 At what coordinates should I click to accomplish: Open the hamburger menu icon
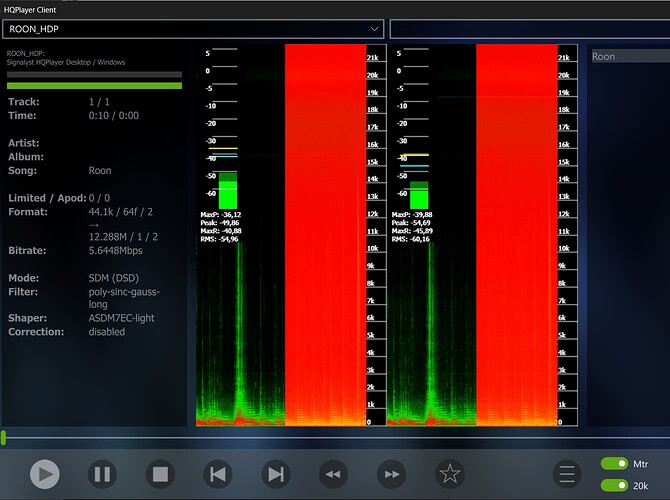(567, 474)
